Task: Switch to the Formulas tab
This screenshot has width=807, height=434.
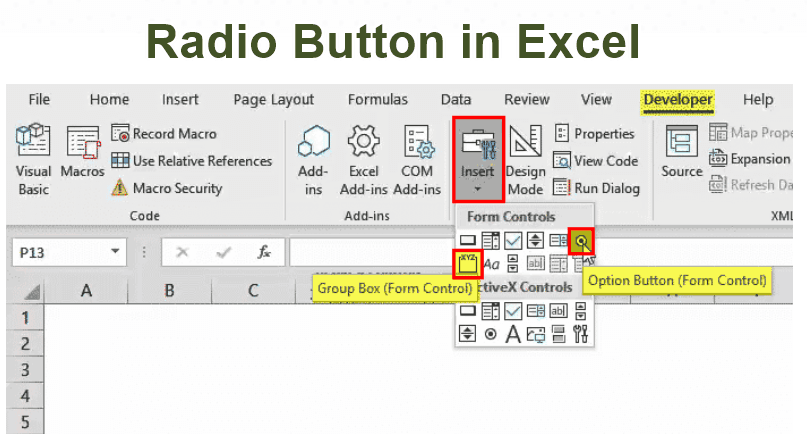Action: (377, 99)
